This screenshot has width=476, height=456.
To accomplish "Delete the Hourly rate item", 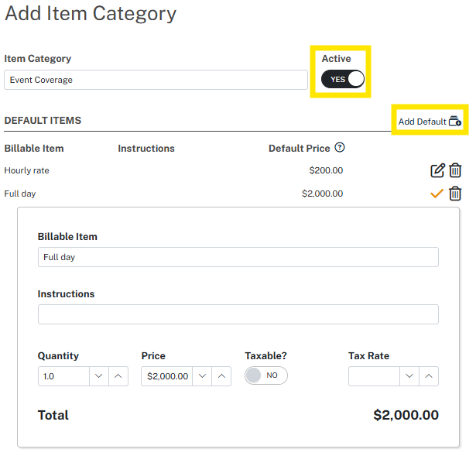I will [x=455, y=170].
